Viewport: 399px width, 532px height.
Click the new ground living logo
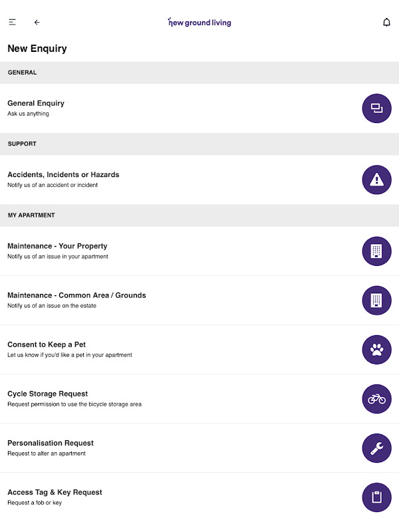[x=199, y=22]
